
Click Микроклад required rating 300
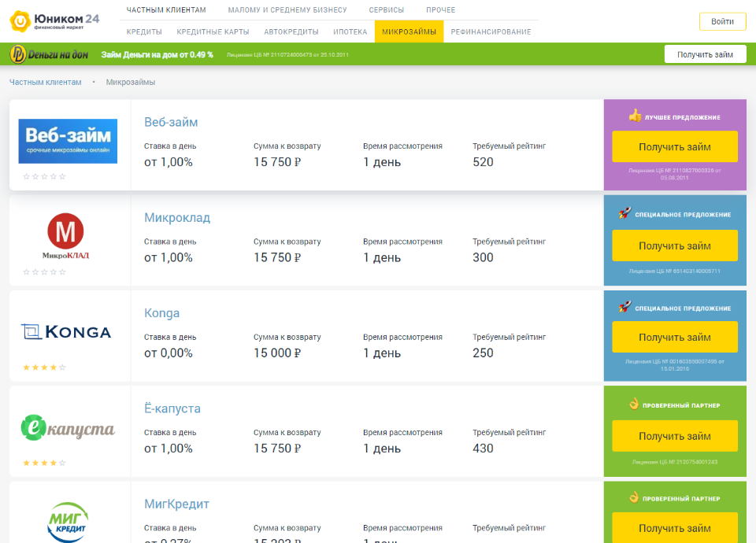483,257
